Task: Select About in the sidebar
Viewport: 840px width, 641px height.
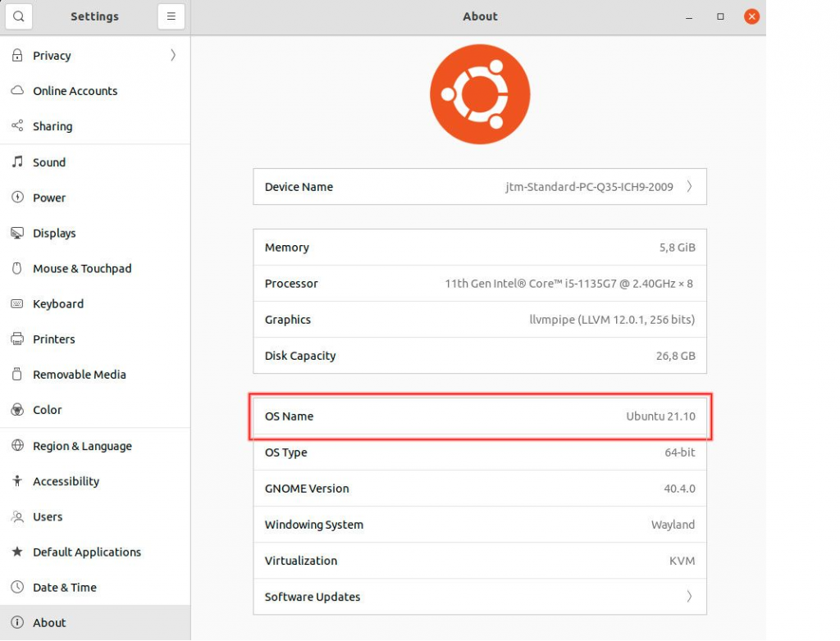Action: click(95, 622)
